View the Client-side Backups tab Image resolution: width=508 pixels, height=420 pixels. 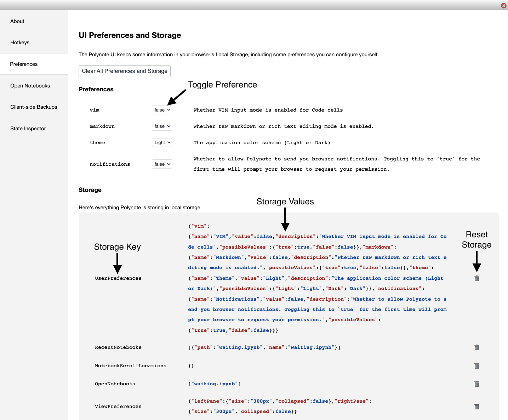[34, 107]
